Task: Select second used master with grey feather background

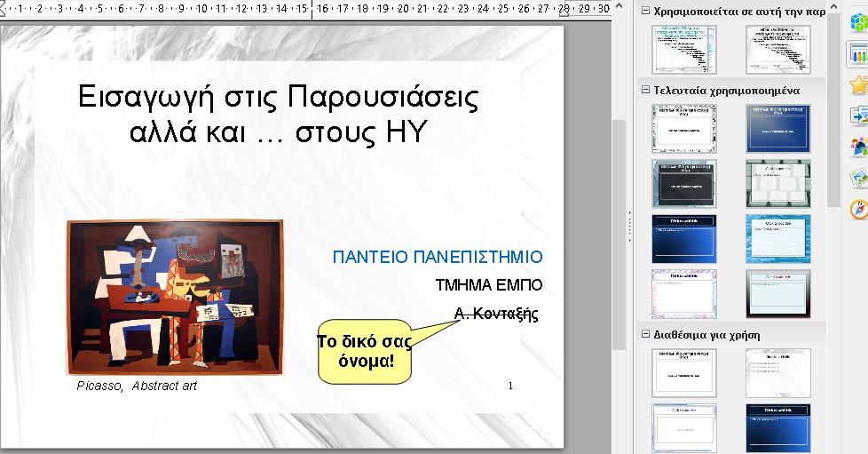Action: pos(777,50)
